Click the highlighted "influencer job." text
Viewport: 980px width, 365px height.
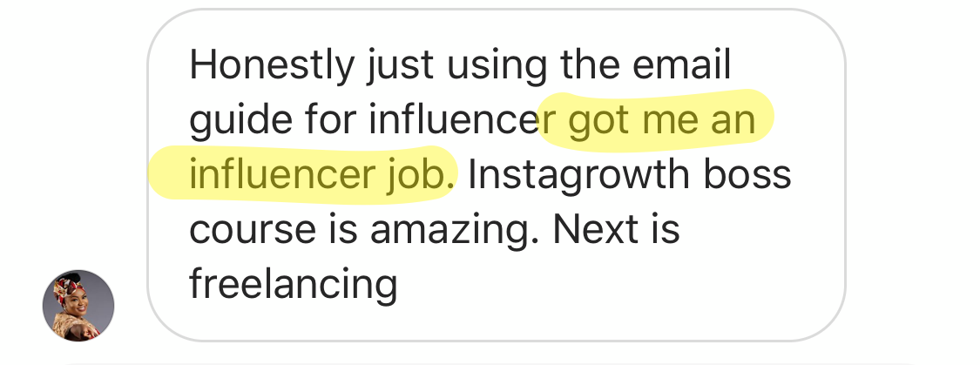click(321, 174)
